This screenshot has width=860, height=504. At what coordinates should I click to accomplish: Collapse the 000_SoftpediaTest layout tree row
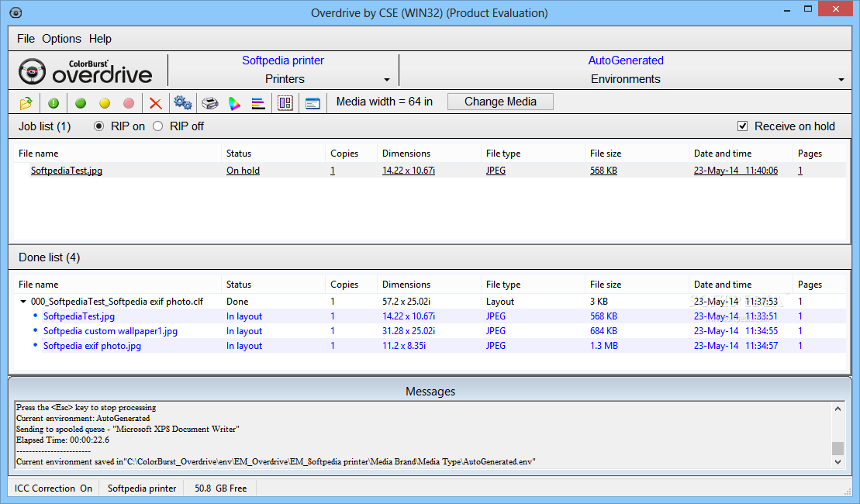point(23,301)
